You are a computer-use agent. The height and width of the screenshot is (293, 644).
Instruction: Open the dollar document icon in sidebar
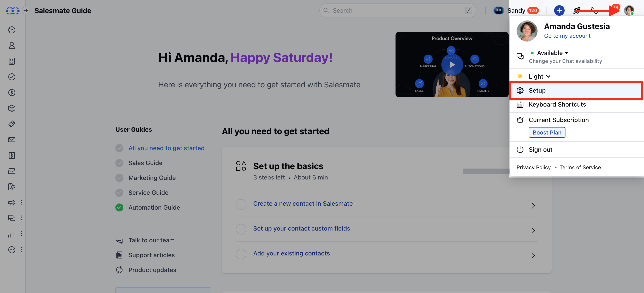tap(12, 155)
